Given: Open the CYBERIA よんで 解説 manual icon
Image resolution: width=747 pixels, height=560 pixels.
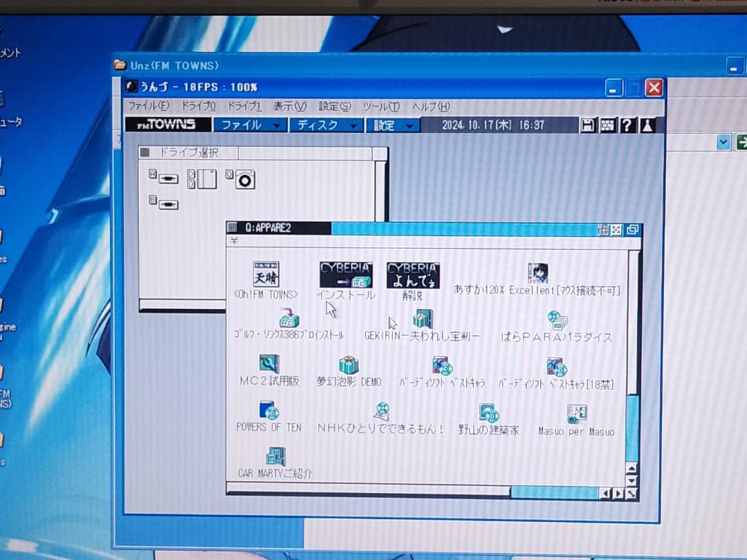Looking at the screenshot, I should coord(413,272).
